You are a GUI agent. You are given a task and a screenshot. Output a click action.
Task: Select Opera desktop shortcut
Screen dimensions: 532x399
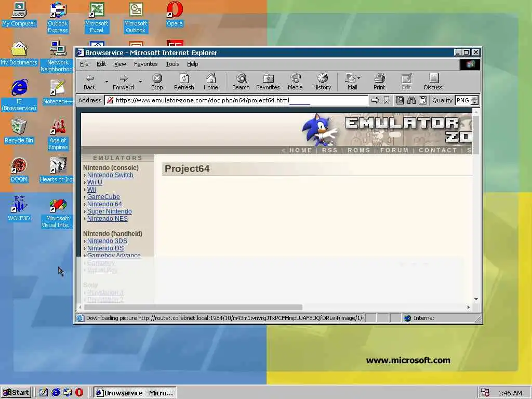coord(175,14)
